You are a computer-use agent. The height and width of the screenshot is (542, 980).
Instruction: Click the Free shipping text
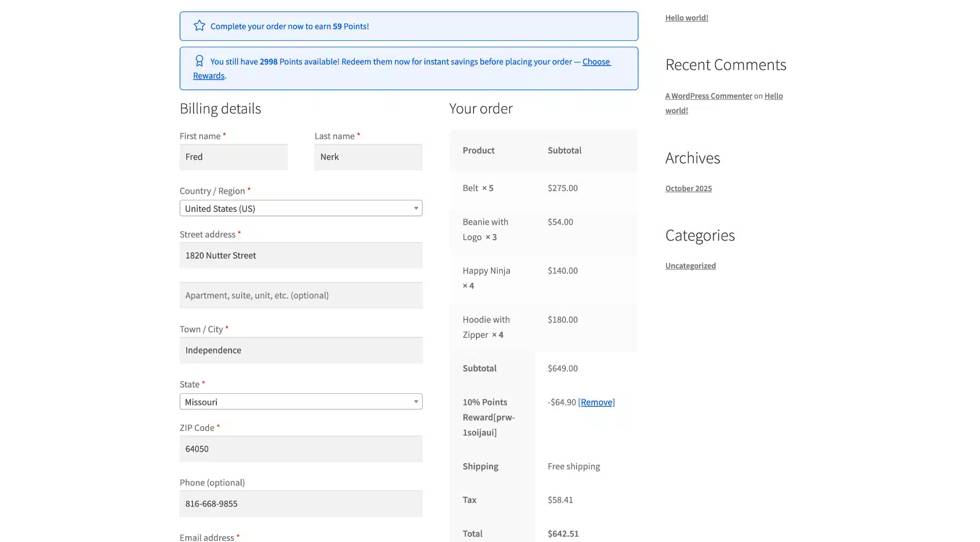[574, 467]
